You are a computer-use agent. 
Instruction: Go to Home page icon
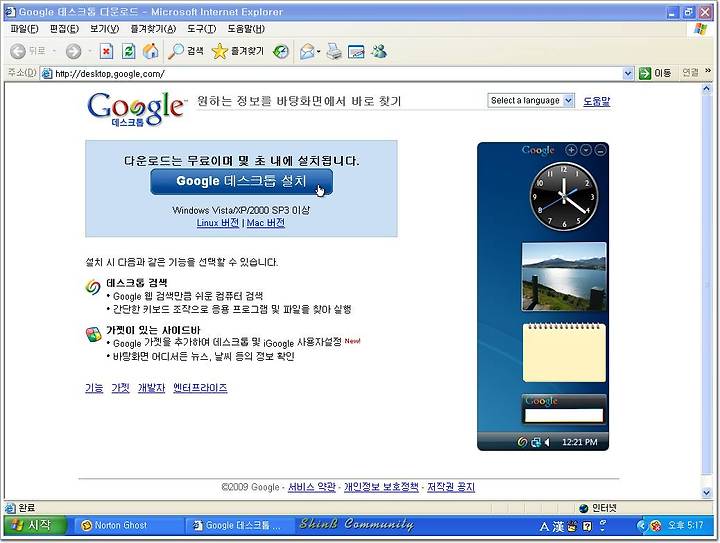pyautogui.click(x=150, y=51)
